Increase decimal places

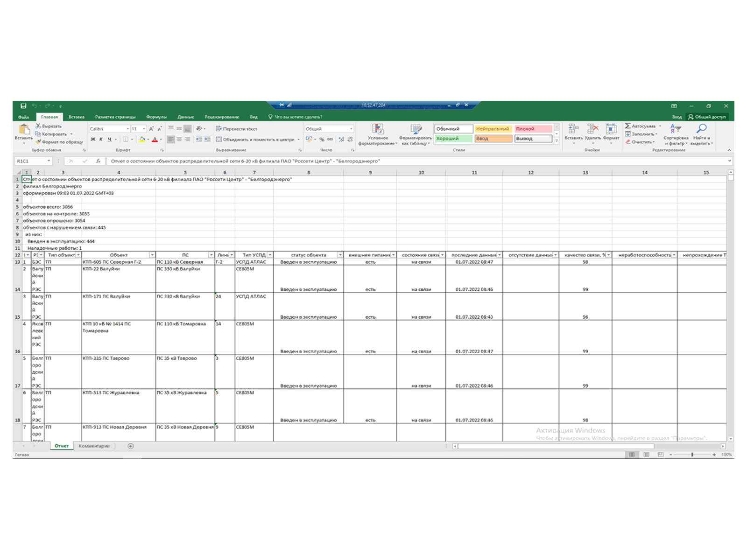point(341,139)
